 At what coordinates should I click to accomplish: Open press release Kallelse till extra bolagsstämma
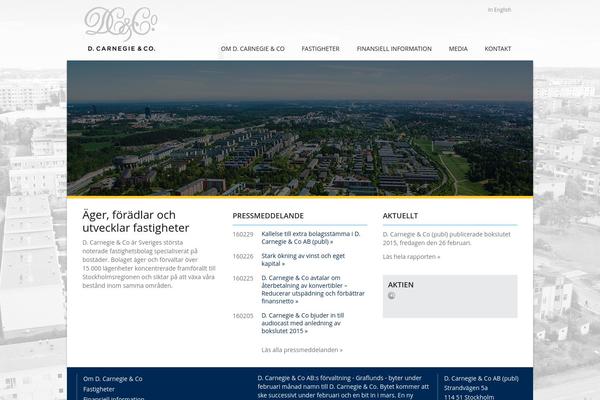(311, 238)
